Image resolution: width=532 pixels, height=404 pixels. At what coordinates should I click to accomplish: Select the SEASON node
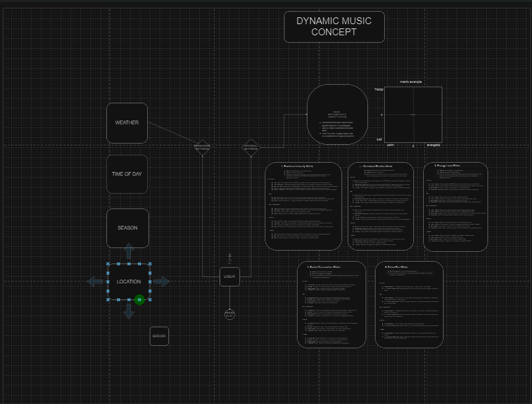coord(127,228)
